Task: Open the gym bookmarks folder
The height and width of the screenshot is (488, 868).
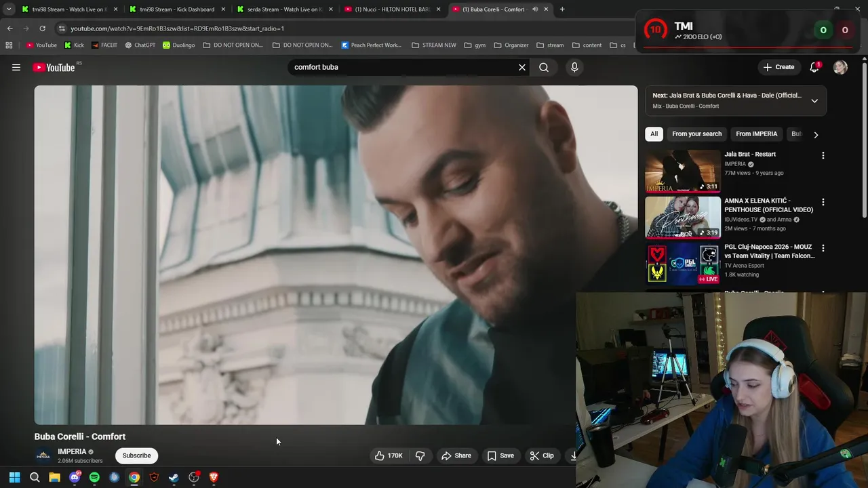Action: pyautogui.click(x=475, y=45)
